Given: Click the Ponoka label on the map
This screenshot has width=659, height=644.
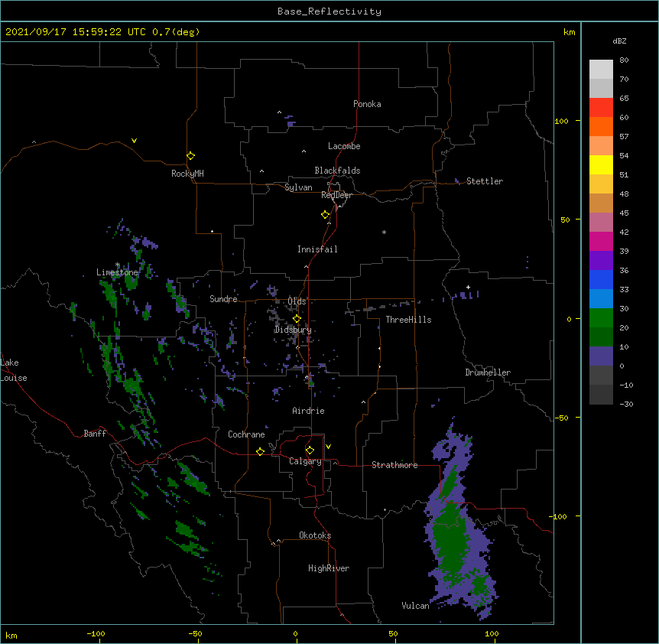Looking at the screenshot, I should tap(367, 104).
